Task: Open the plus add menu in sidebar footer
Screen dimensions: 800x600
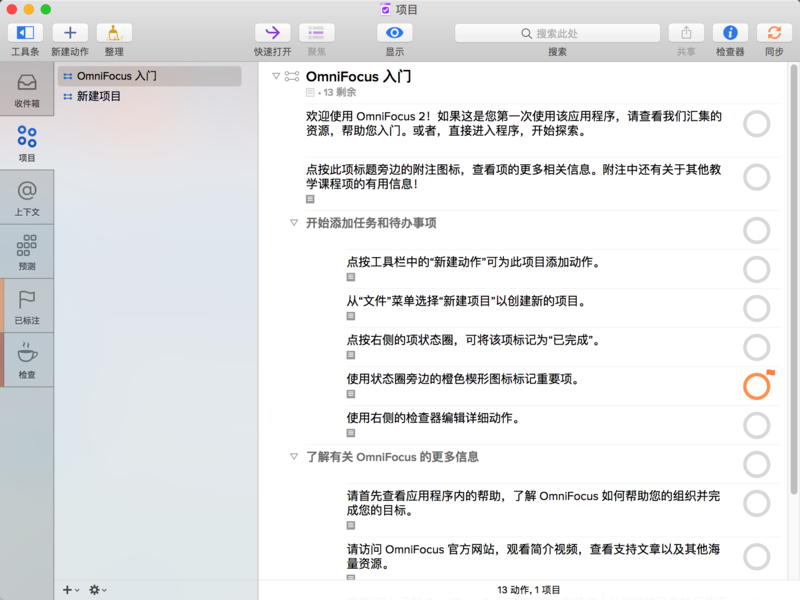Action: [70, 590]
